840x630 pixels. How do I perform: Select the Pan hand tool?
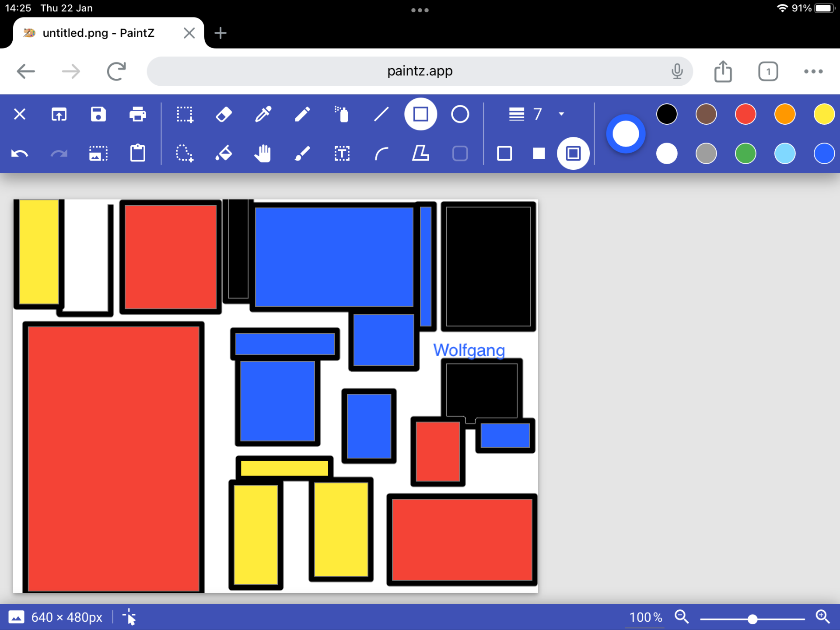(263, 154)
